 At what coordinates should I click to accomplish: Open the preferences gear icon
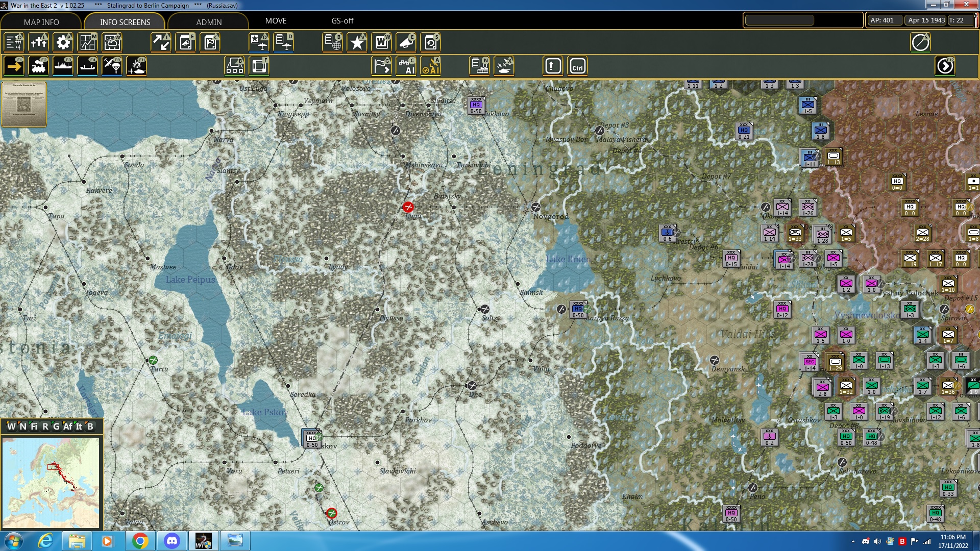pos(63,42)
